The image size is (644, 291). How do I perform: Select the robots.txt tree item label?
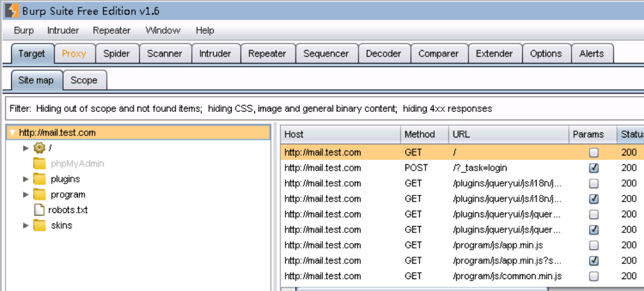67,210
